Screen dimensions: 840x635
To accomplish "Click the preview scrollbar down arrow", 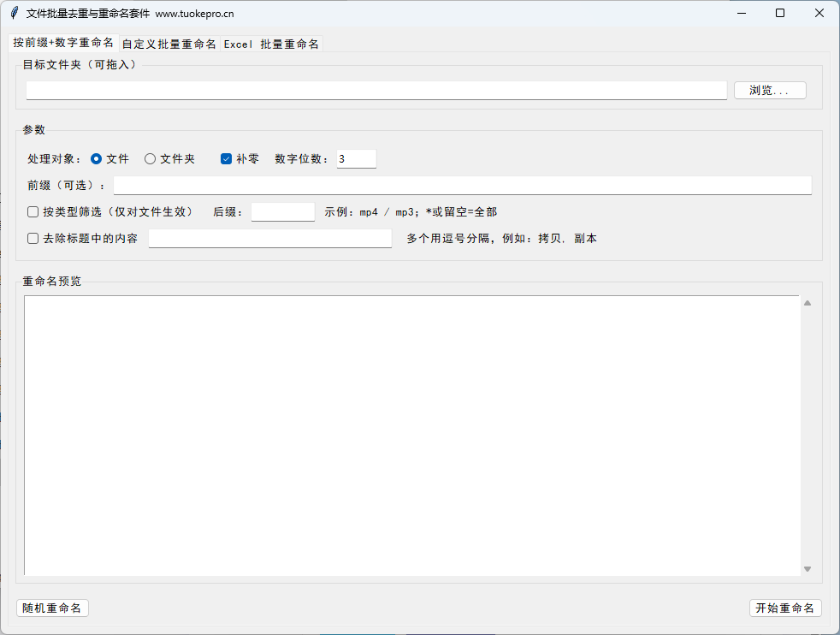I will [807, 567].
